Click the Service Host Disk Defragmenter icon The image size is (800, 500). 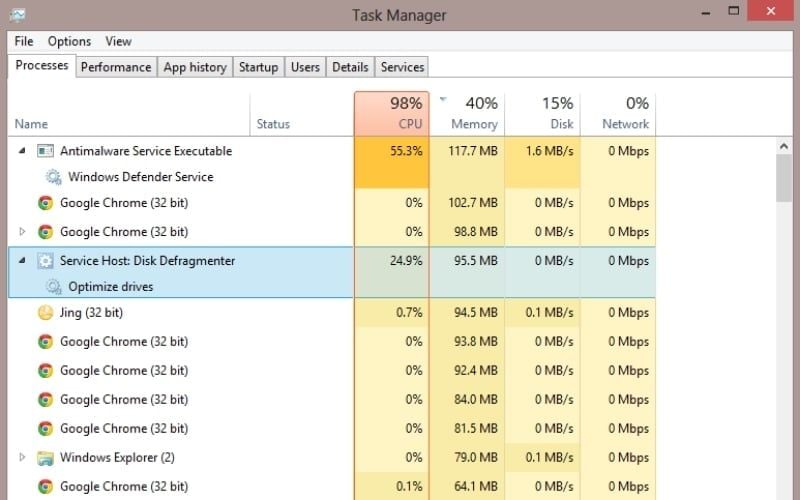(45, 261)
